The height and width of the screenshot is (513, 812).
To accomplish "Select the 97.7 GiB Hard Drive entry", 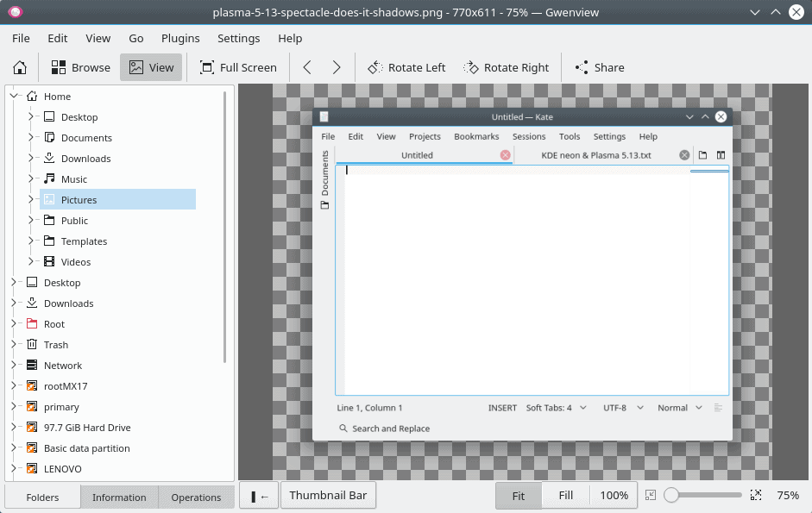I will (x=87, y=428).
